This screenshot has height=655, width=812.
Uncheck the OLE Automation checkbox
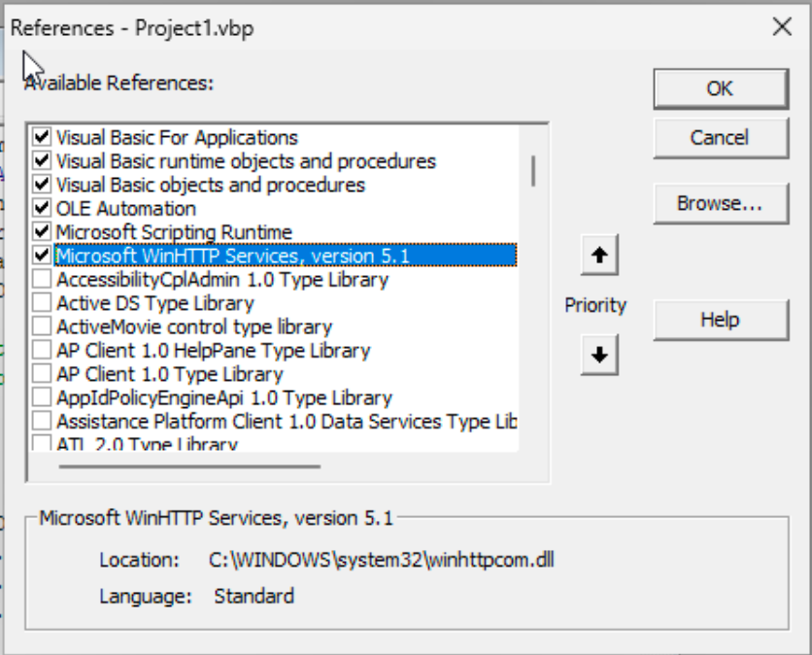coord(42,208)
